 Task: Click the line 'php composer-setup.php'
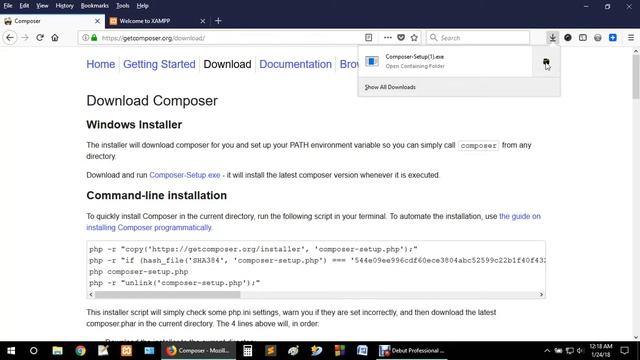click(139, 272)
